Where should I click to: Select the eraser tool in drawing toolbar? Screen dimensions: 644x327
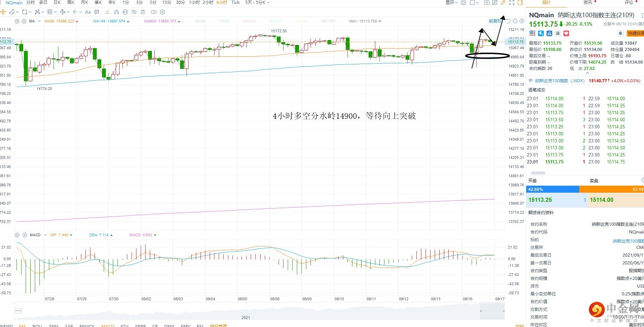coord(108,12)
